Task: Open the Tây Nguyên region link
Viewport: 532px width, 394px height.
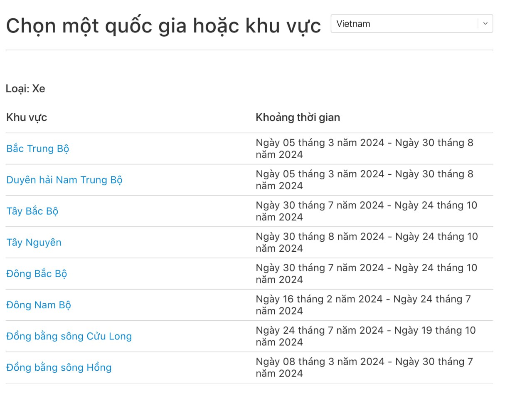Action: [34, 243]
